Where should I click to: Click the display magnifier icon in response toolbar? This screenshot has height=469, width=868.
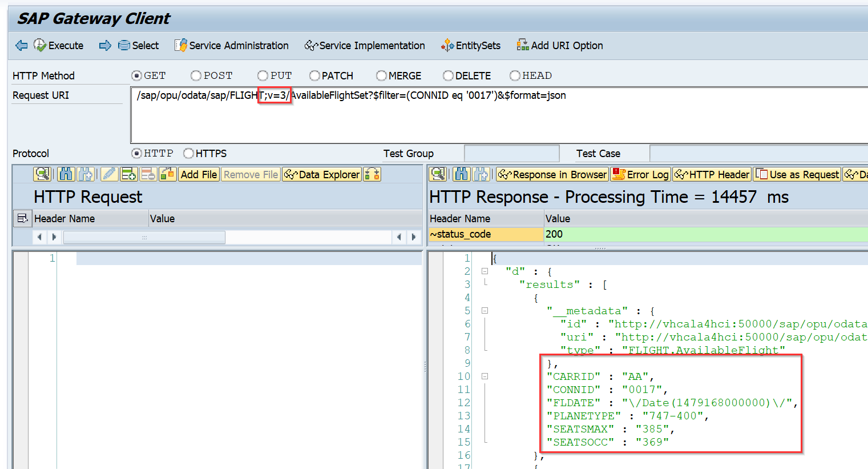coord(438,174)
